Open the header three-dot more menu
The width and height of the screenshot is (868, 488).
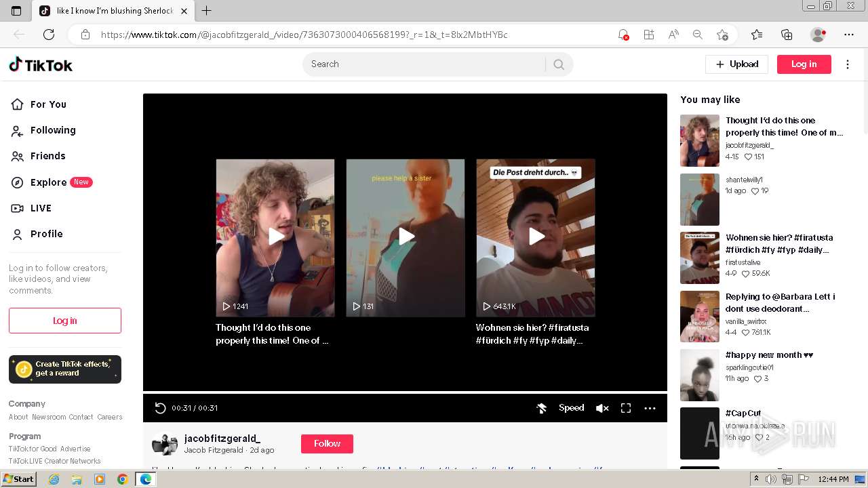tap(848, 64)
